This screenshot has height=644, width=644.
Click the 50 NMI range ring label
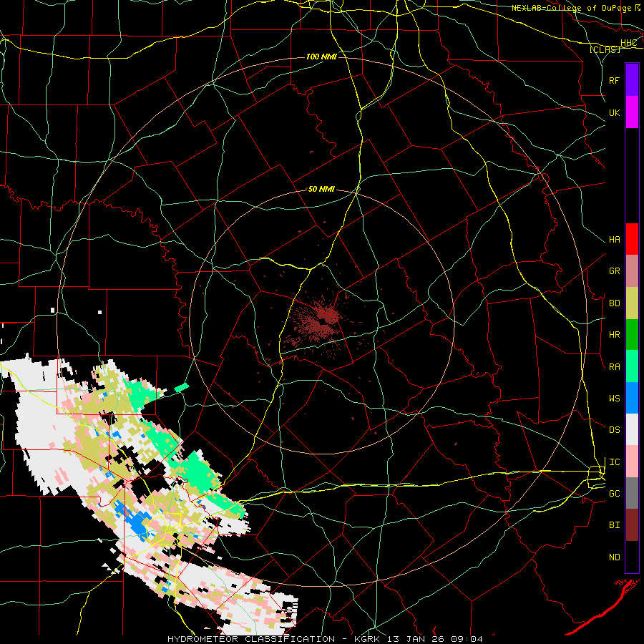[x=321, y=190]
